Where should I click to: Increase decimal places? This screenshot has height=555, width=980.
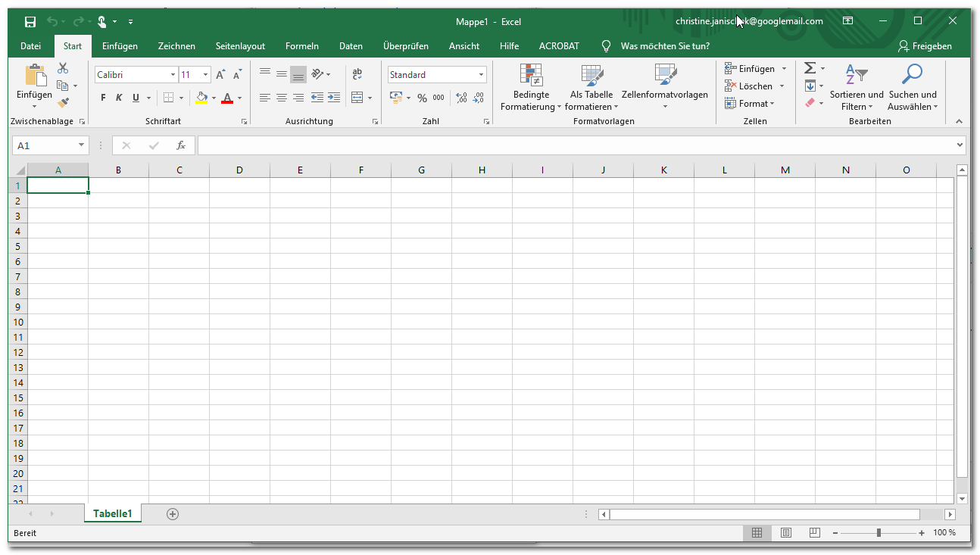(x=462, y=98)
